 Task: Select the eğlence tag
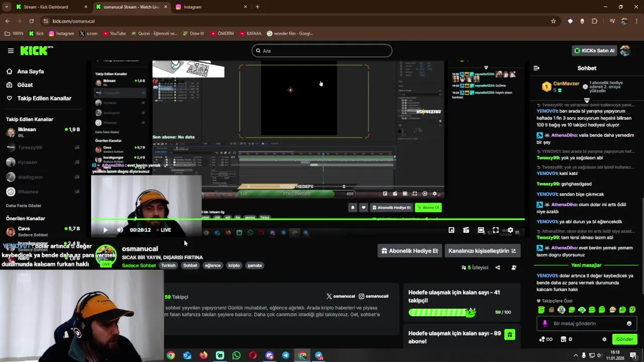tap(212, 265)
